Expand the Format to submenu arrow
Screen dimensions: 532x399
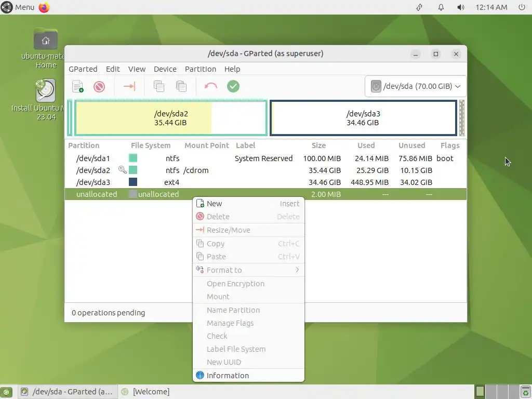[297, 270]
